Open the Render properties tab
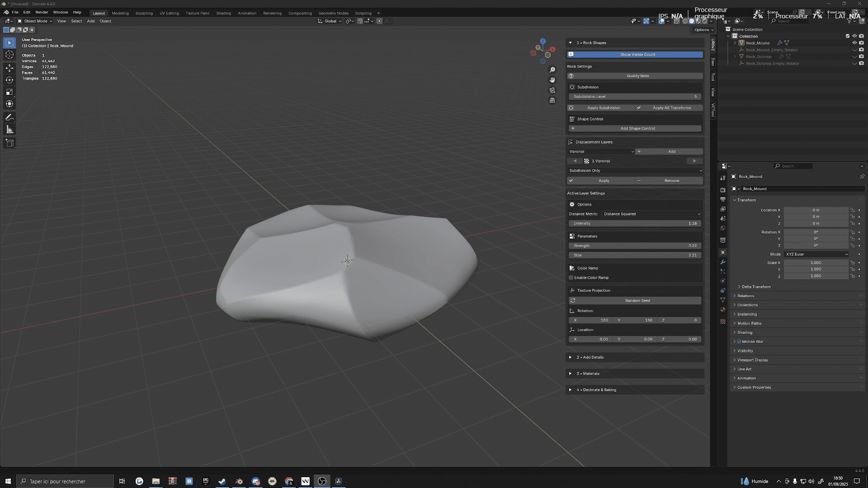 point(723,190)
